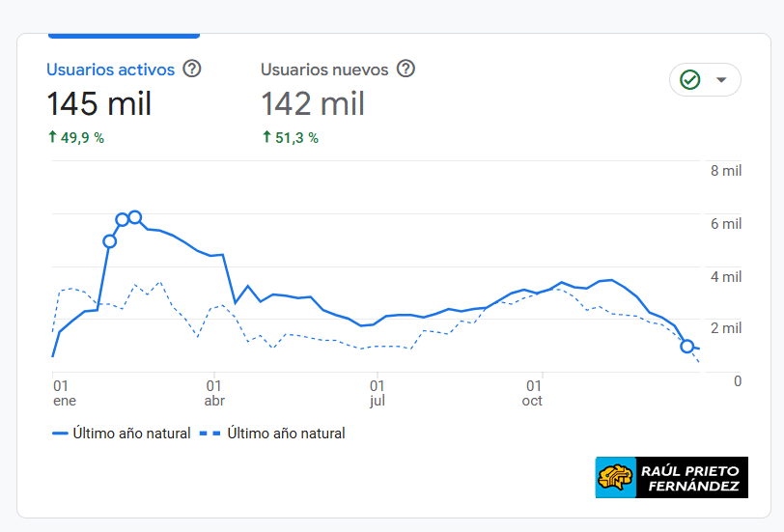Click the highest circle marker on the chart peak

click(135, 217)
